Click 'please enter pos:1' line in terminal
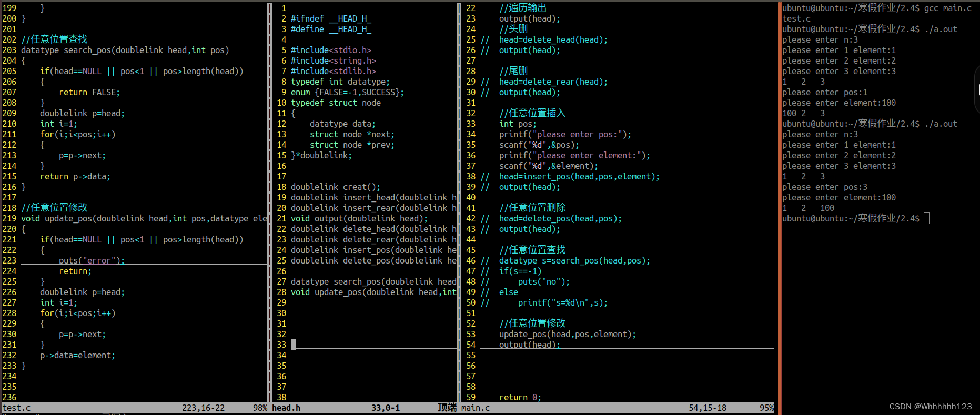 pyautogui.click(x=825, y=92)
